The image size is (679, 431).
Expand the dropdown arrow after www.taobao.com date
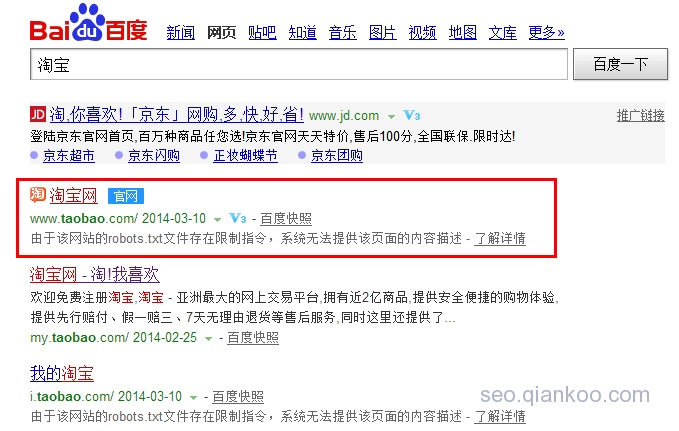217,219
